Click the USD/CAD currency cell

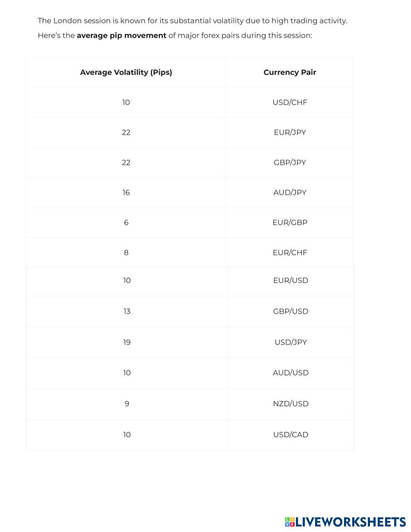pyautogui.click(x=291, y=435)
